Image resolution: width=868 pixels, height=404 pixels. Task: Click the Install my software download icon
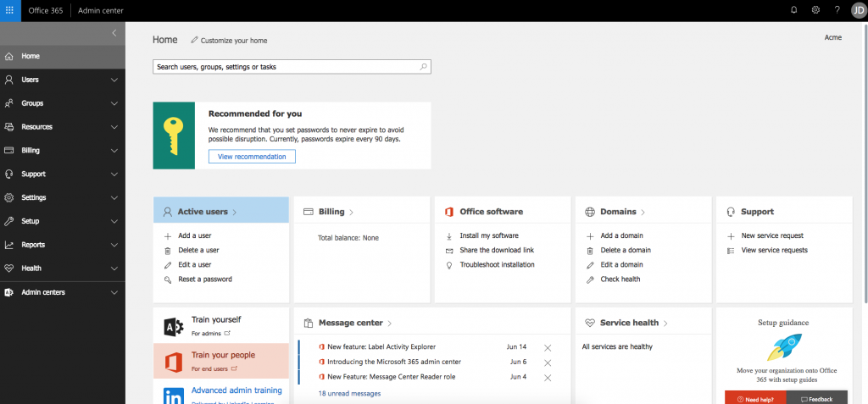coord(449,235)
